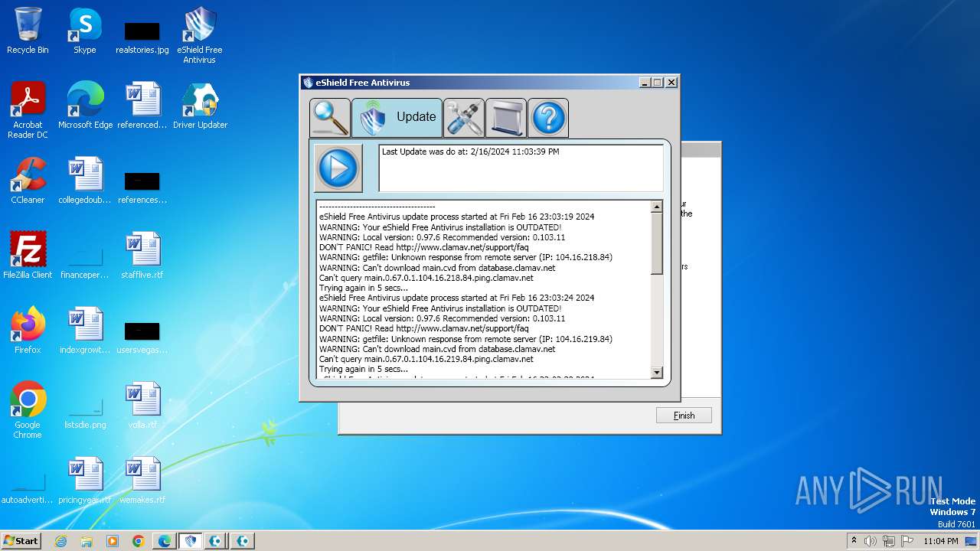Select the referenced... Word document icon
This screenshot has height=551, width=980.
coord(142,106)
